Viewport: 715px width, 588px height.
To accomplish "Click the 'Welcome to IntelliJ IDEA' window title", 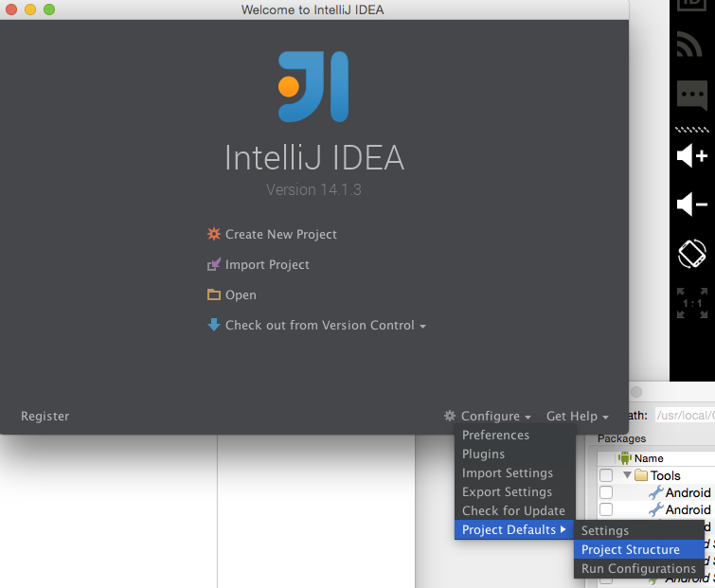I will coord(313,9).
